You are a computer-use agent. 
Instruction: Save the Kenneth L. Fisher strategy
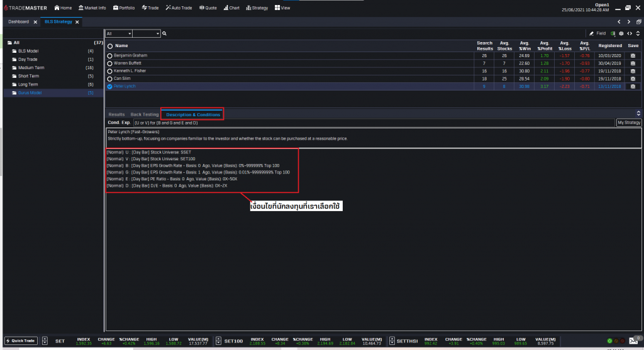point(633,72)
